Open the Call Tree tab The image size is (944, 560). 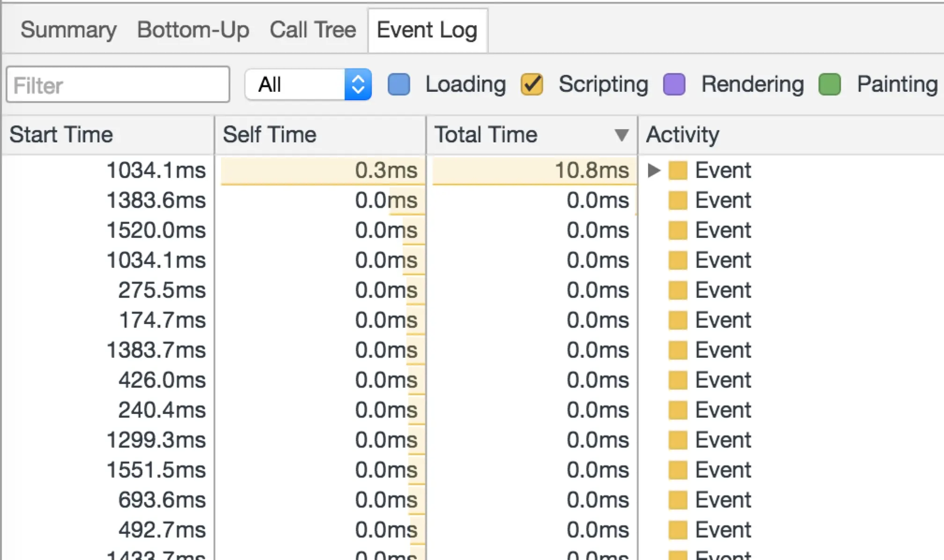tap(312, 30)
